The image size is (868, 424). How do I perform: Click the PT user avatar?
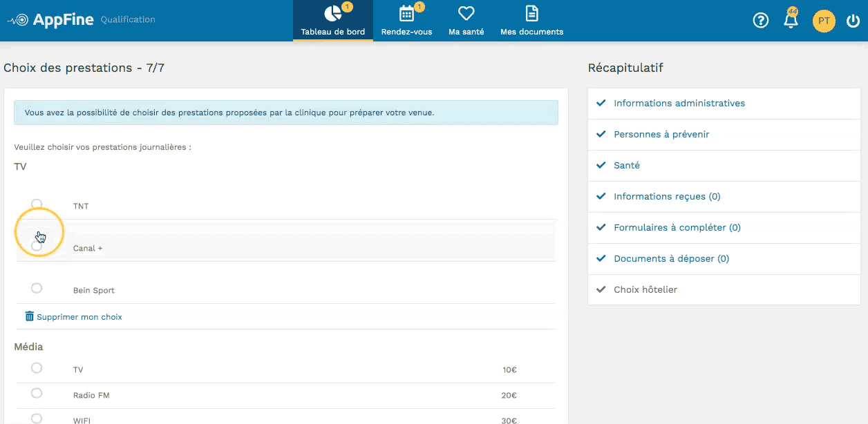(x=824, y=21)
